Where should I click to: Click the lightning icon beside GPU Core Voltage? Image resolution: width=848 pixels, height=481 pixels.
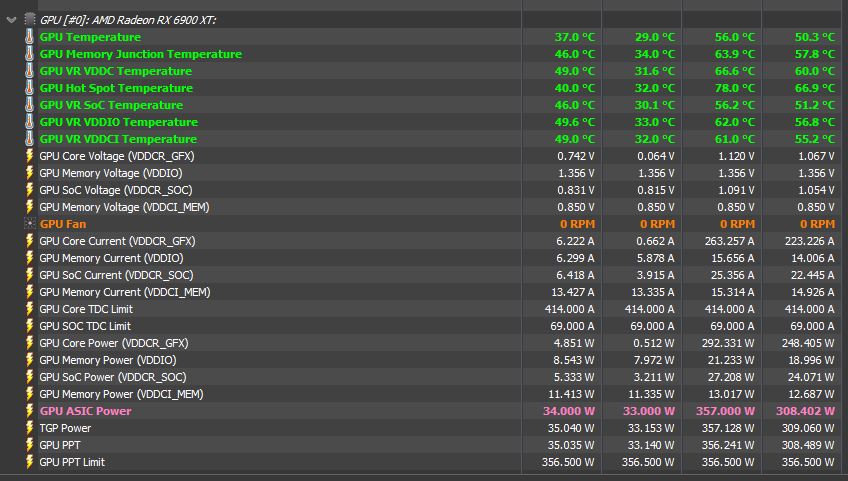click(x=29, y=156)
